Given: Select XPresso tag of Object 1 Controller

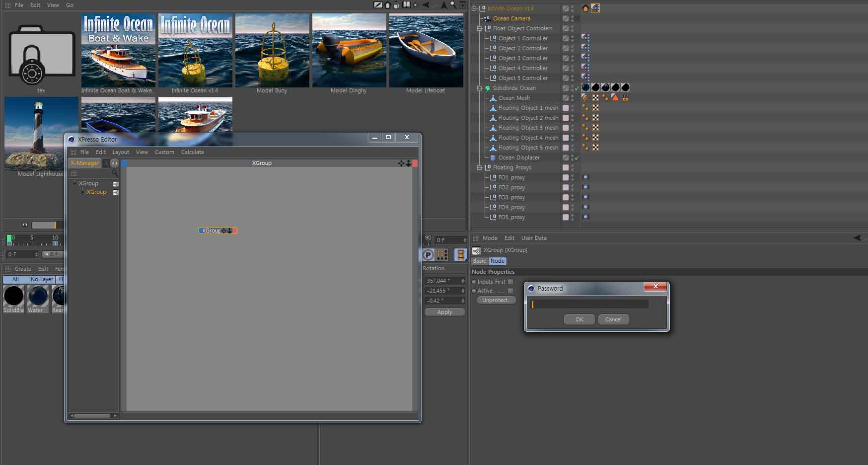Looking at the screenshot, I should click(585, 38).
